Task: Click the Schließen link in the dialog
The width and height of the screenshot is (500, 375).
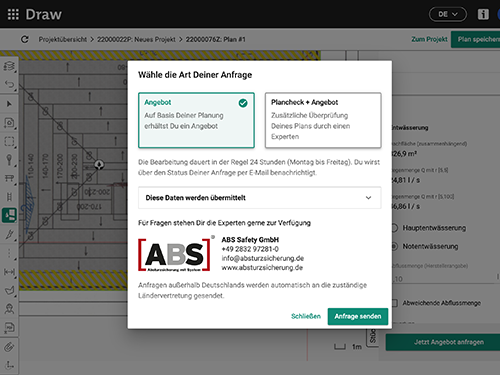Action: coord(306,316)
